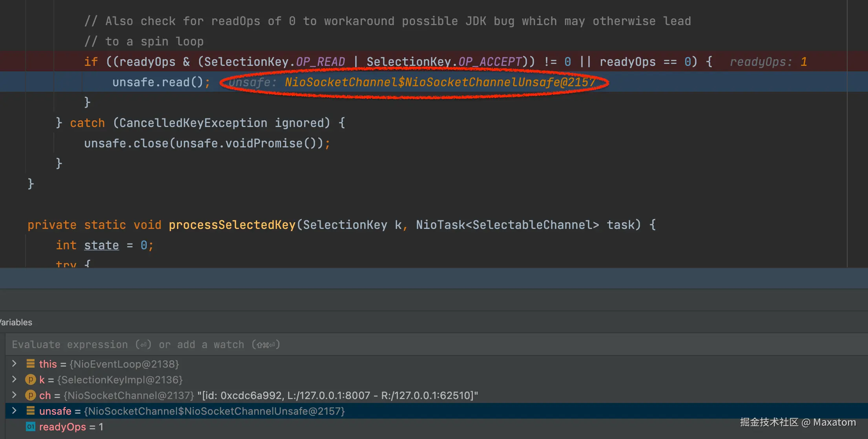Expand the unsafe NioSocketChannelUnsafe node
The width and height of the screenshot is (868, 439).
tap(15, 411)
